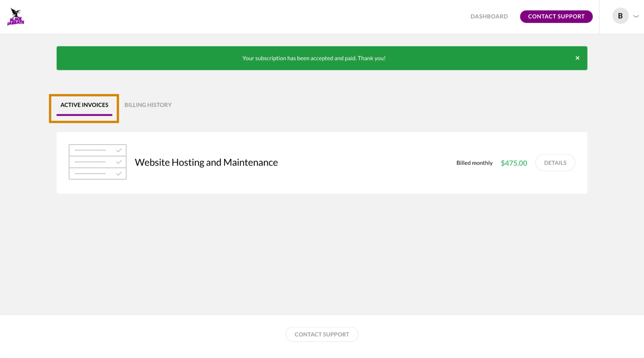Click the B user avatar
This screenshot has width=644, height=358.
click(x=620, y=16)
